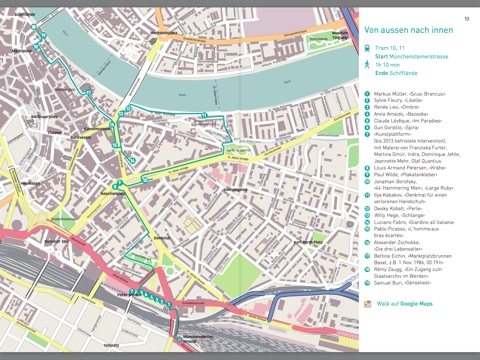This screenshot has height=360, width=480.
Task: Select map marker 12 by the bridge
Action: [128, 108]
